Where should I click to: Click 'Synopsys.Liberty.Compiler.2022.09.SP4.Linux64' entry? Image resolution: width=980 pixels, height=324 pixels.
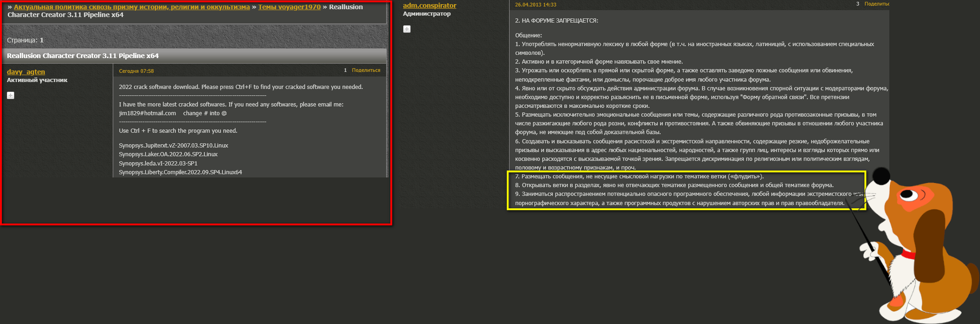pos(180,172)
